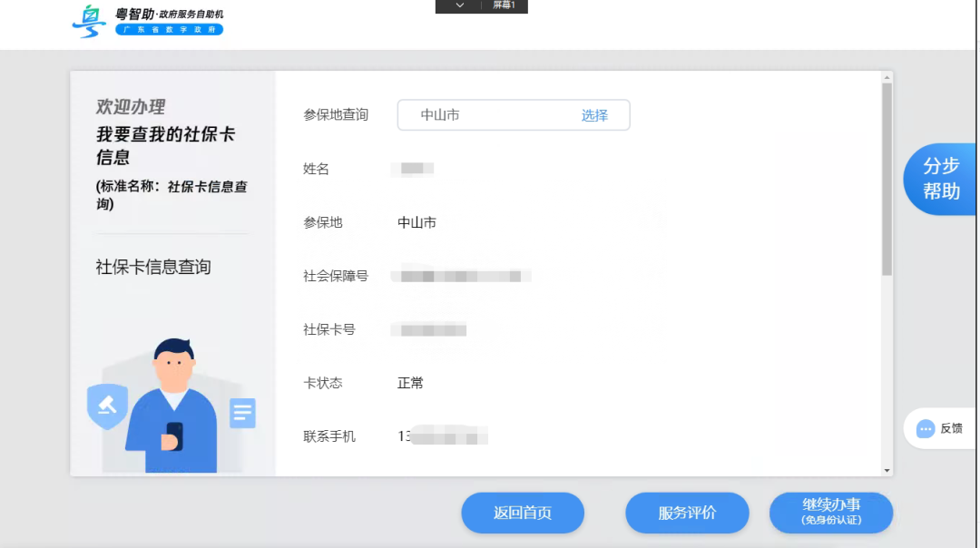Screen dimensions: 980x548
Task: Click 继续办事（免身份认证）
Action: coord(830,513)
